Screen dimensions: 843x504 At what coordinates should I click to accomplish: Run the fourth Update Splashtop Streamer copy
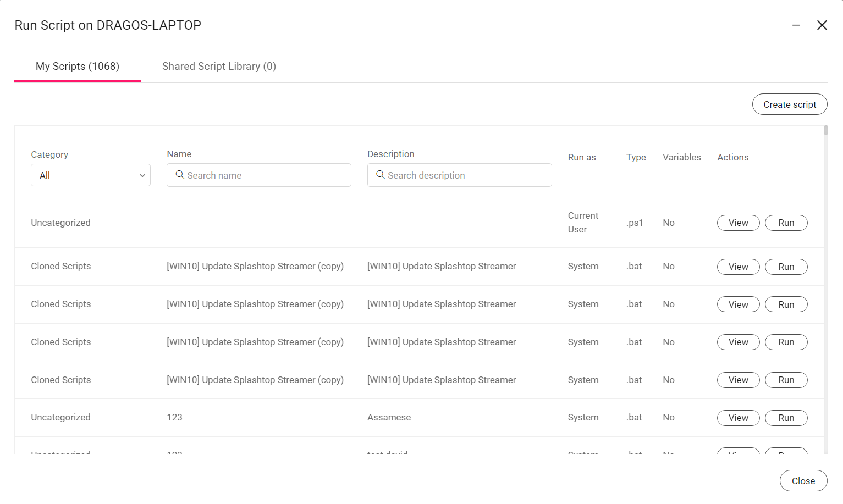[x=786, y=380]
